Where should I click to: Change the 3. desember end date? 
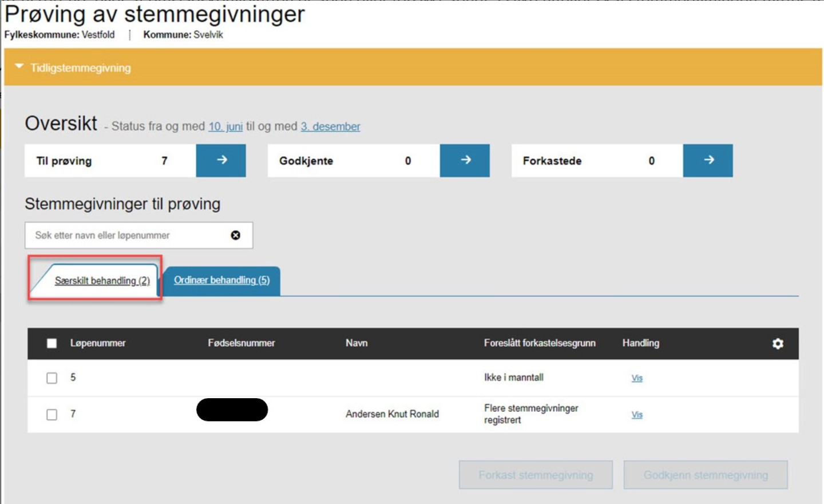pyautogui.click(x=330, y=126)
